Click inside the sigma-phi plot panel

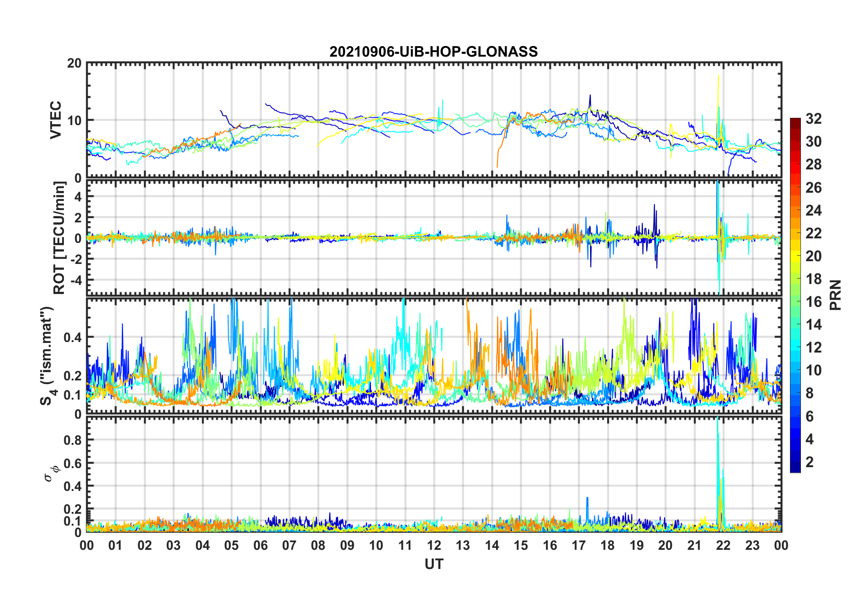point(434,474)
